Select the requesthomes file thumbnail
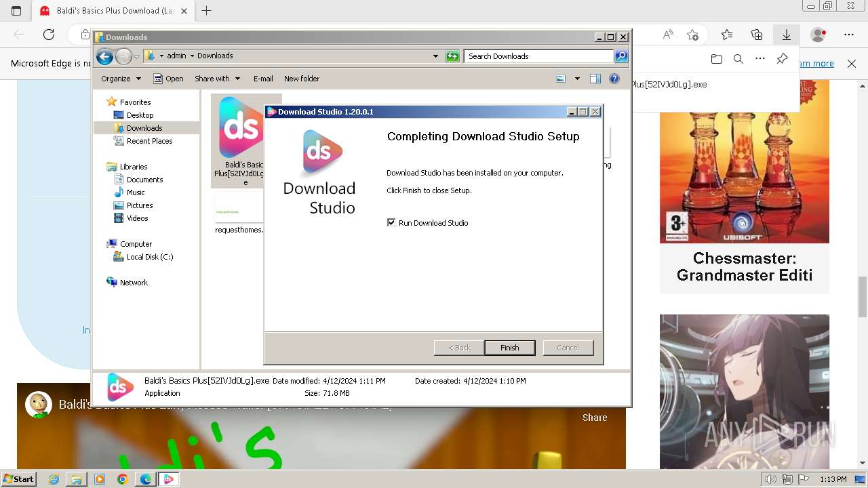Screen dimensions: 868x488 pos(239,208)
